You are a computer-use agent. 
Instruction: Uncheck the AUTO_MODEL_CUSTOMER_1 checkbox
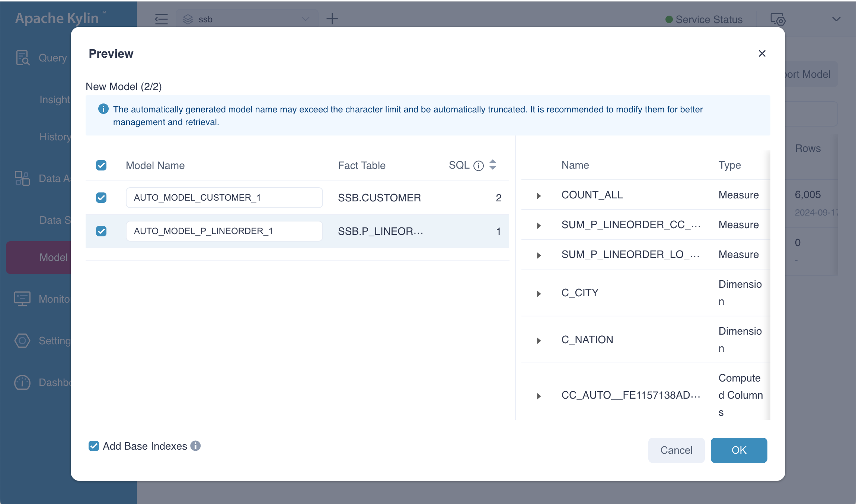point(101,198)
